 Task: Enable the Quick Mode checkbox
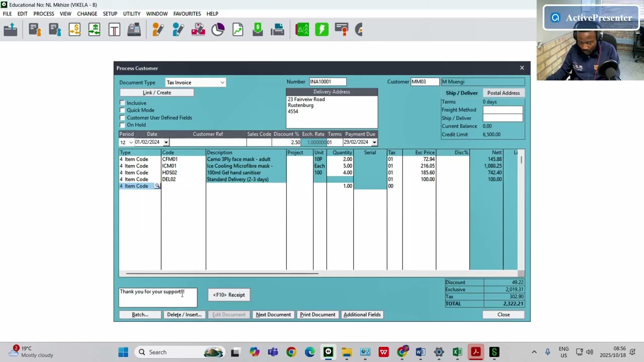click(122, 110)
